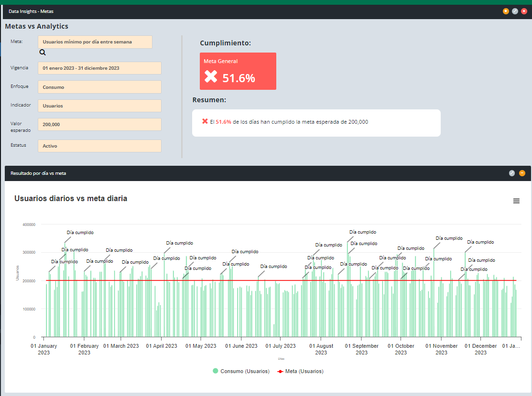Image resolution: width=532 pixels, height=396 pixels.
Task: Click the red 51.6% text in Resumen
Action: coord(223,122)
